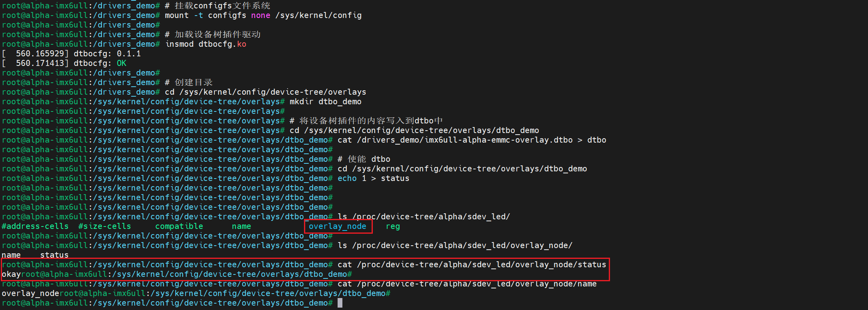Image resolution: width=868 pixels, height=310 pixels.
Task: Click the '# 创建目录' comment
Action: [x=188, y=83]
